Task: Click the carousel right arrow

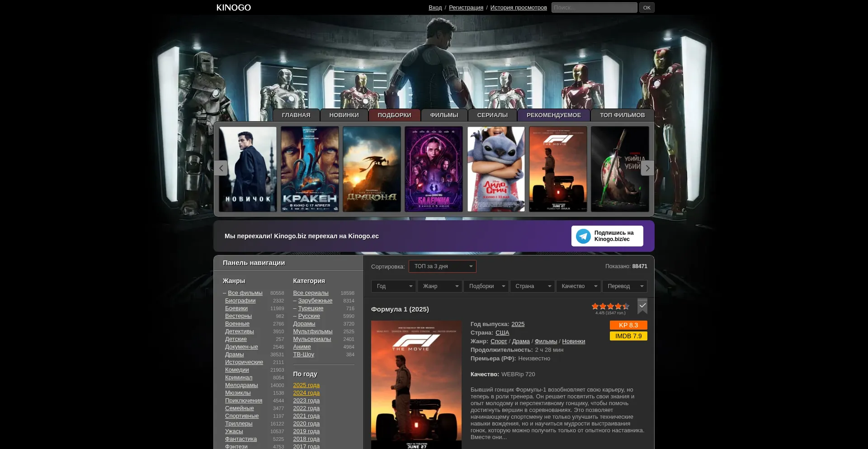Action: click(647, 168)
